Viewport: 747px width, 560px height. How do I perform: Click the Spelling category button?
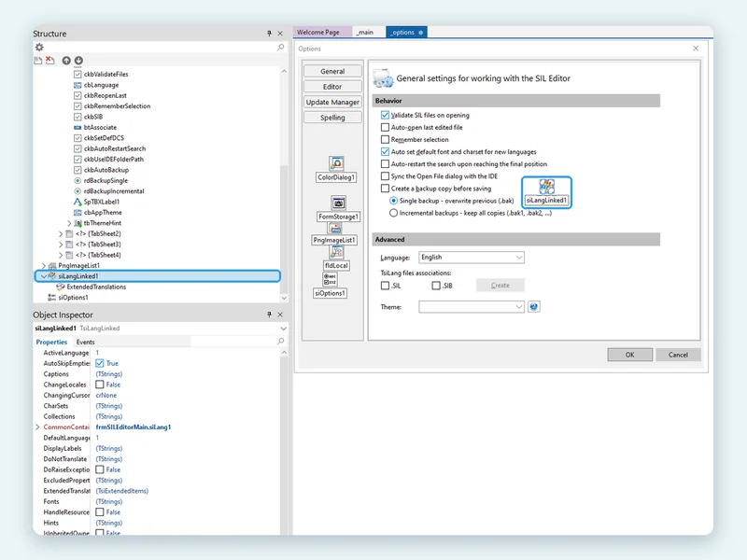coord(332,118)
